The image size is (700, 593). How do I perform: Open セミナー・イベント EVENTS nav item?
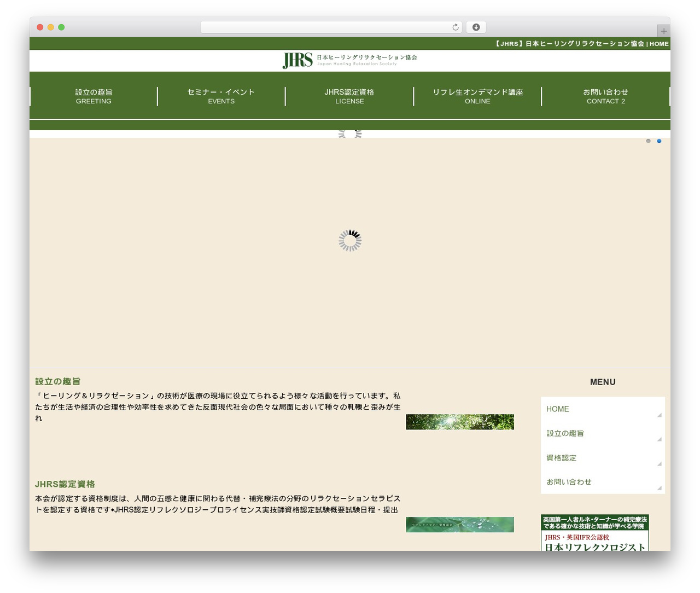tap(221, 96)
